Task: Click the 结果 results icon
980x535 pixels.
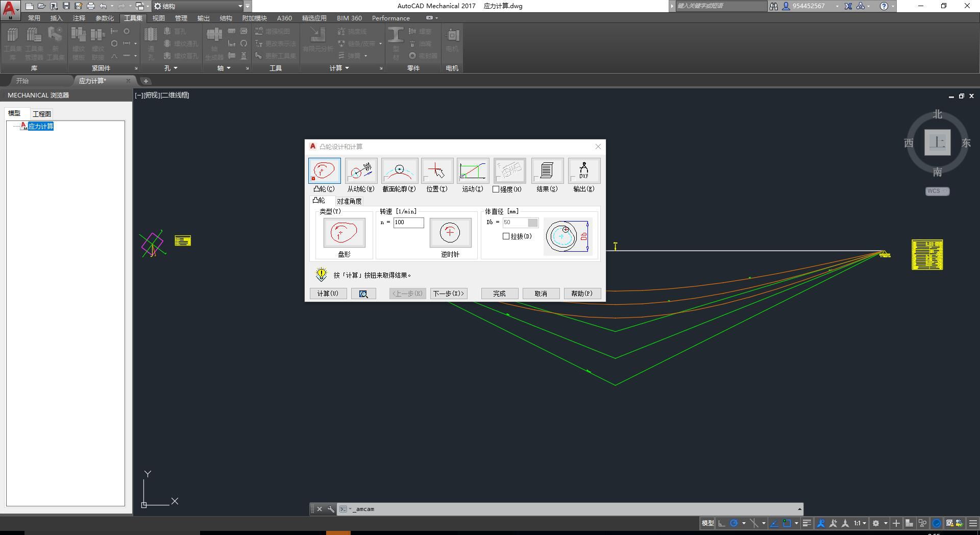Action: (x=547, y=171)
